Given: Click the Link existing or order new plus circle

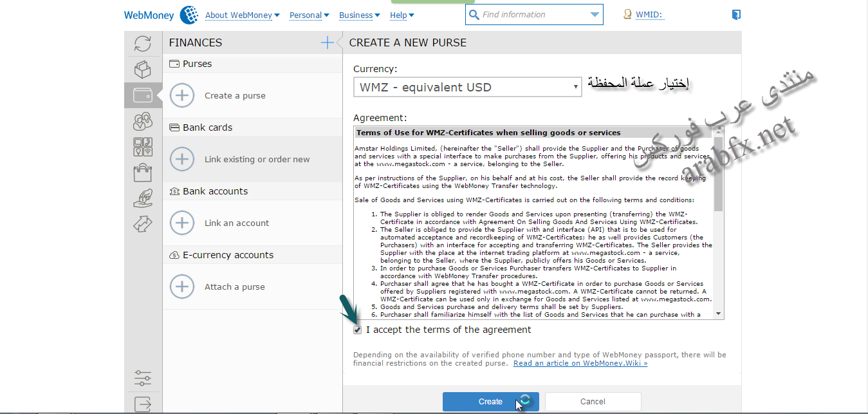Looking at the screenshot, I should point(182,159).
